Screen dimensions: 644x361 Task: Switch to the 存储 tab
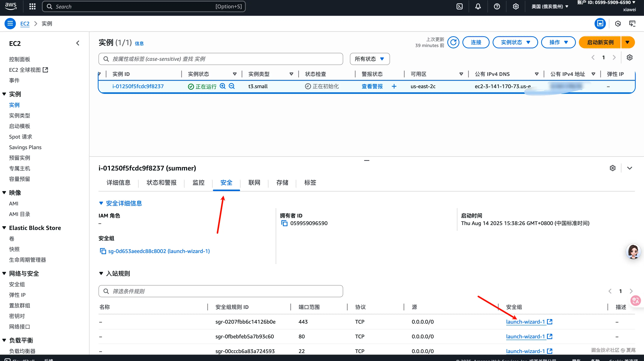click(x=282, y=183)
